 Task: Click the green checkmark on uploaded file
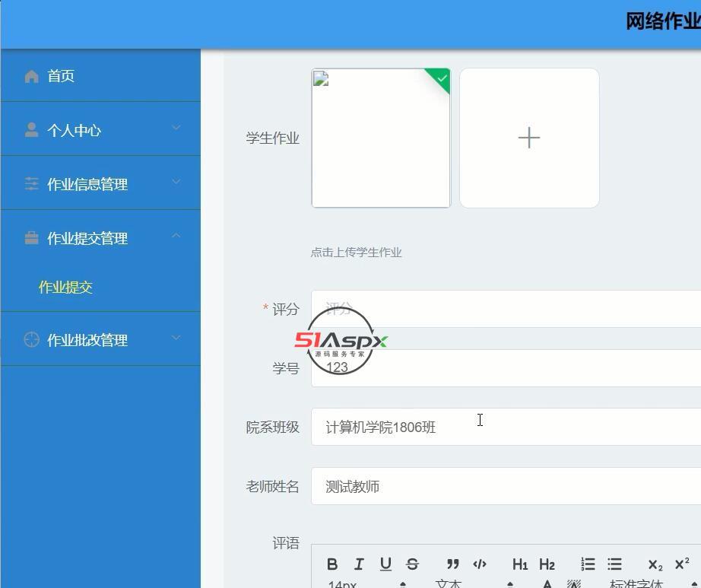(442, 78)
